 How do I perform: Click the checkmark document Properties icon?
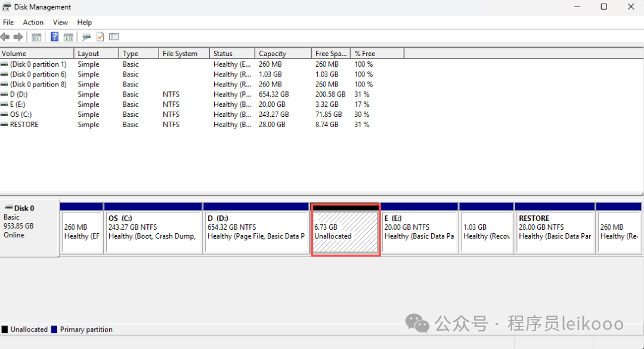100,37
